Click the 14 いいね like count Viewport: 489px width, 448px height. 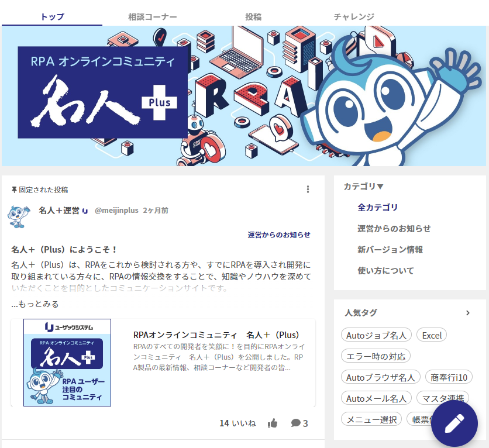point(237,423)
